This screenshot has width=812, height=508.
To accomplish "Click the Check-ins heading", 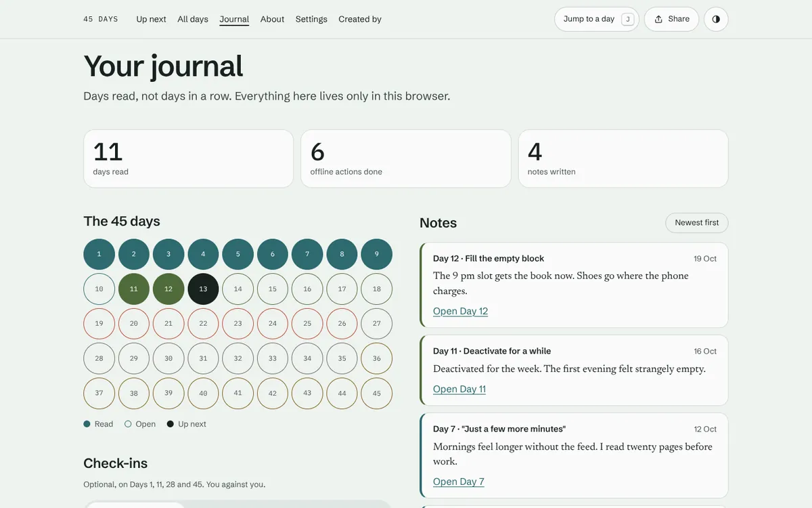I will [x=116, y=463].
